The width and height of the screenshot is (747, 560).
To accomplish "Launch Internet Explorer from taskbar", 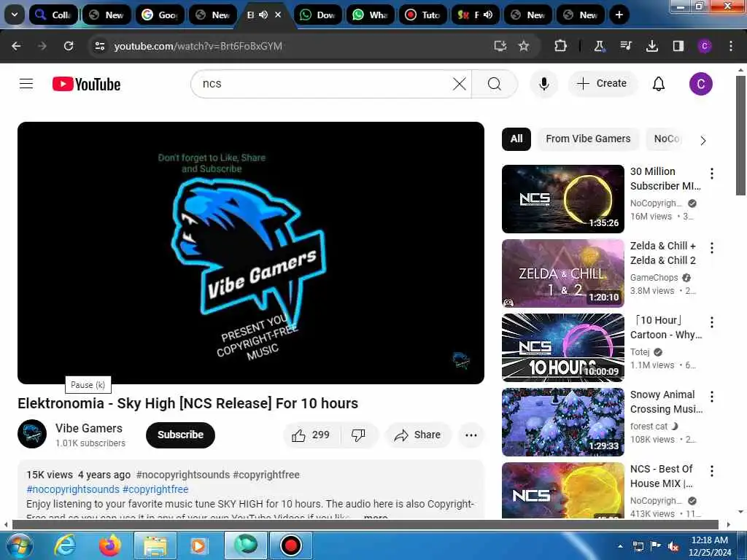I will click(x=64, y=545).
